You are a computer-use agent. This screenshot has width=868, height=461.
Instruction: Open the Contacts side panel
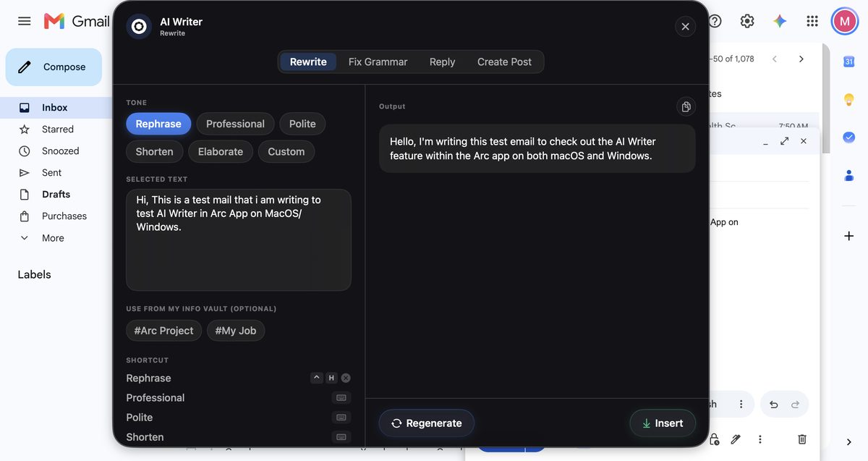849,174
